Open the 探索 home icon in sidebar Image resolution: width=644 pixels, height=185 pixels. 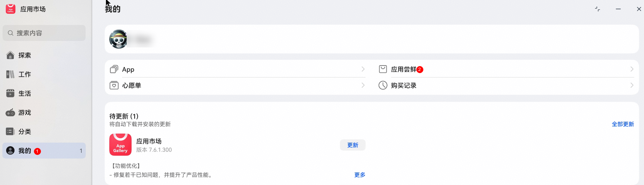click(x=11, y=55)
